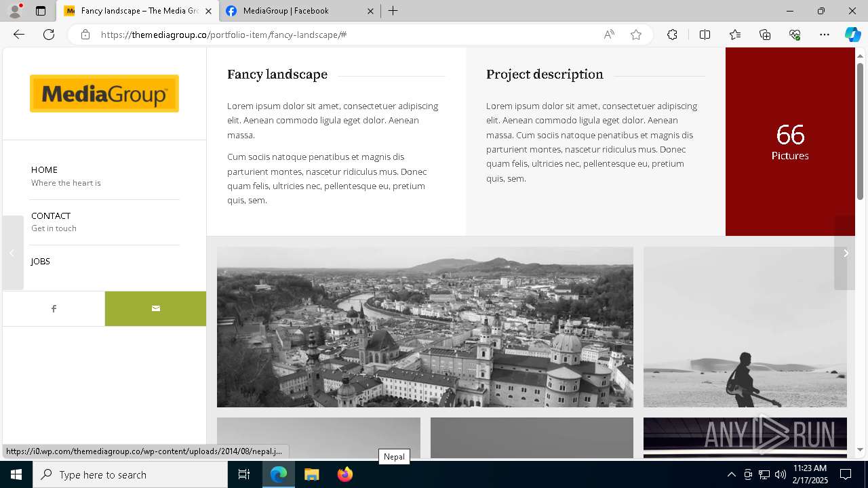Open the guitarist in desert photo
The image size is (868, 488).
[x=745, y=327]
